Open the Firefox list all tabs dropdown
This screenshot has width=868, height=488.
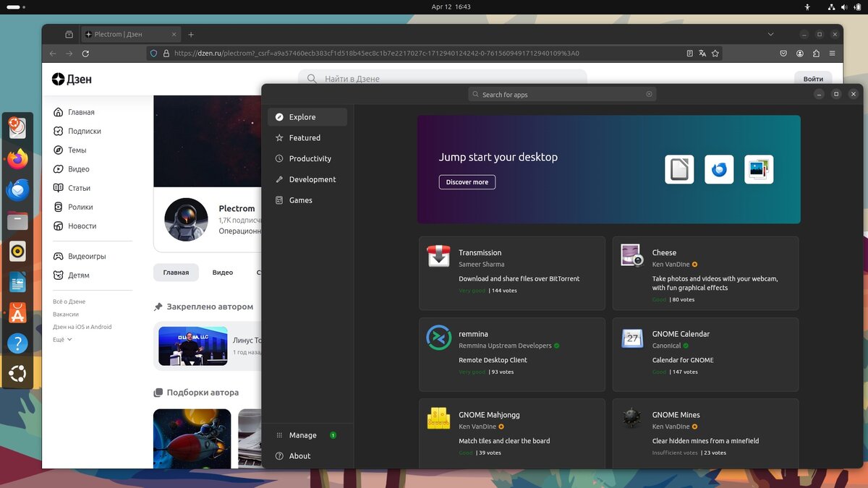pyautogui.click(x=770, y=34)
